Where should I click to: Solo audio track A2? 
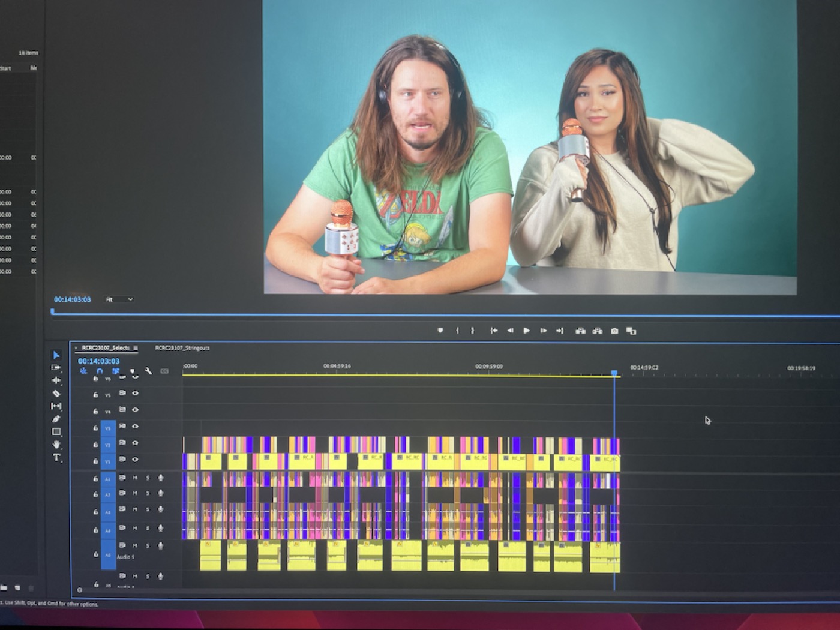[148, 493]
